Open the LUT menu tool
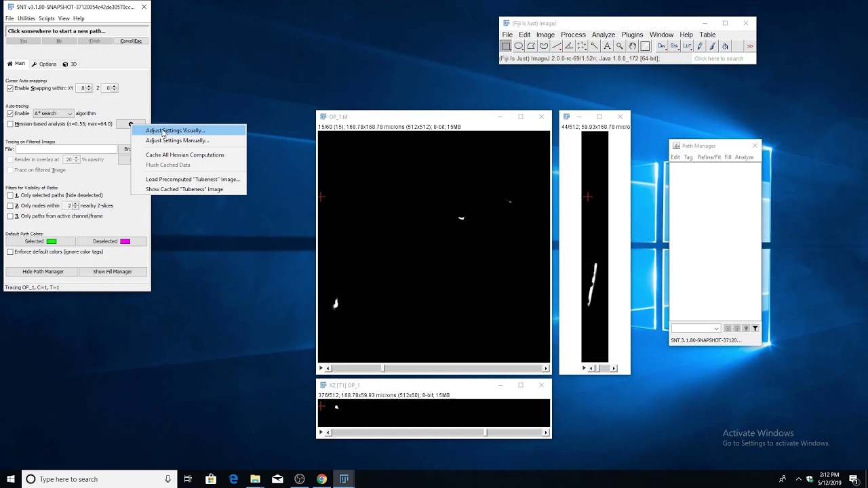 tap(687, 46)
